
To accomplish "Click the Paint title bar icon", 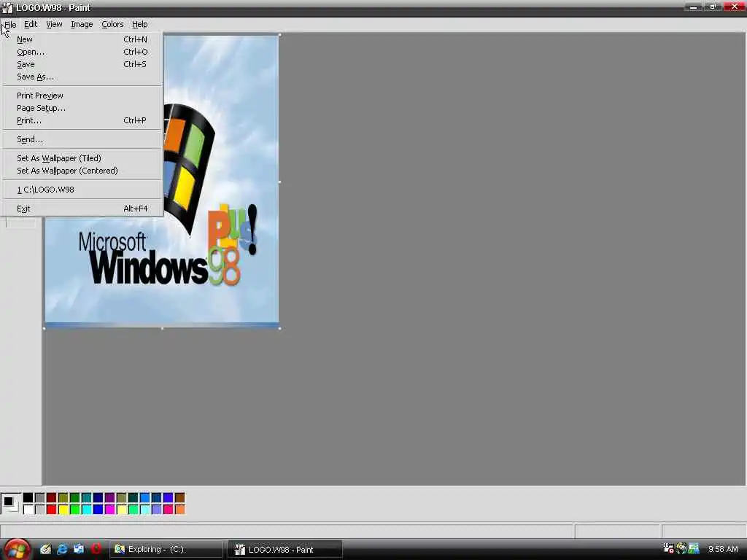I will click(7, 7).
